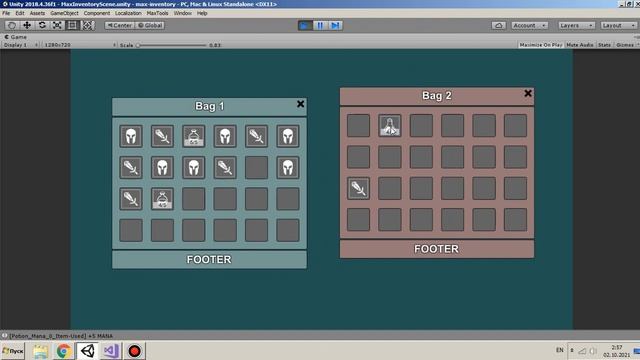Open the MaxTools menu

coord(157,13)
